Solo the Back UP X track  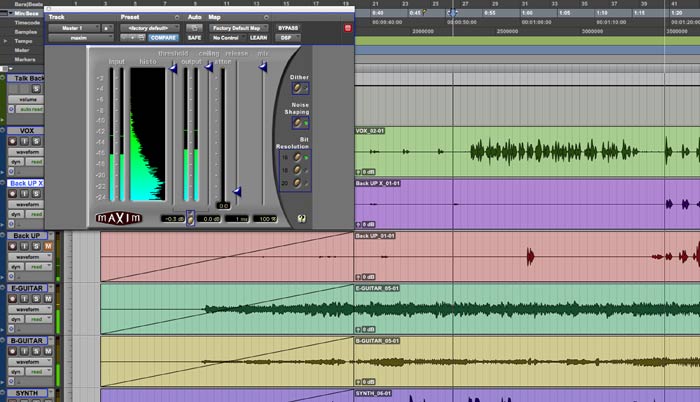36,194
